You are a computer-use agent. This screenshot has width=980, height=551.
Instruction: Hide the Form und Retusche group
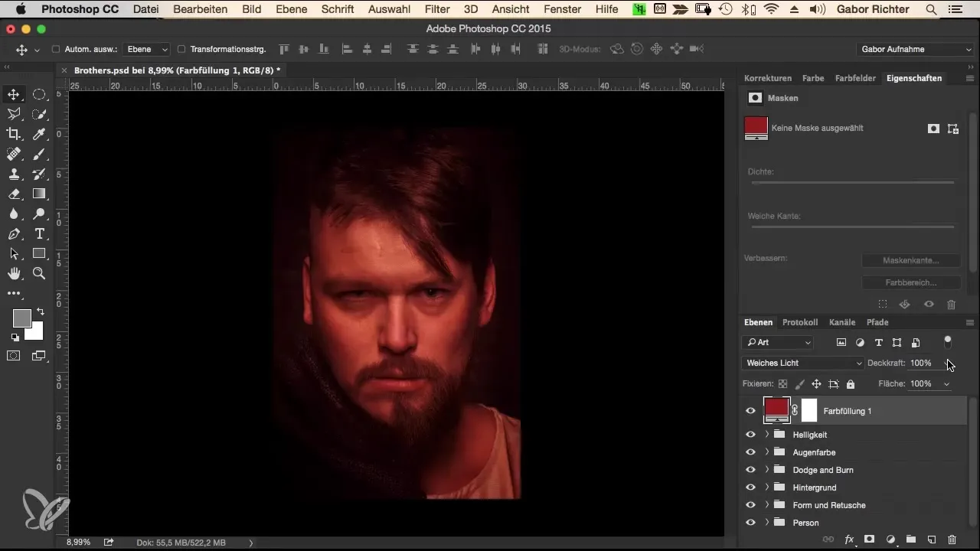click(x=750, y=505)
